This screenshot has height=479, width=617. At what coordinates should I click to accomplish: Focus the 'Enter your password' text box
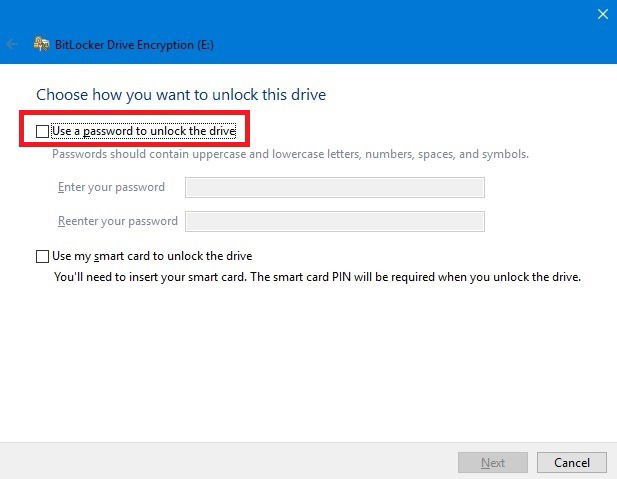point(335,187)
